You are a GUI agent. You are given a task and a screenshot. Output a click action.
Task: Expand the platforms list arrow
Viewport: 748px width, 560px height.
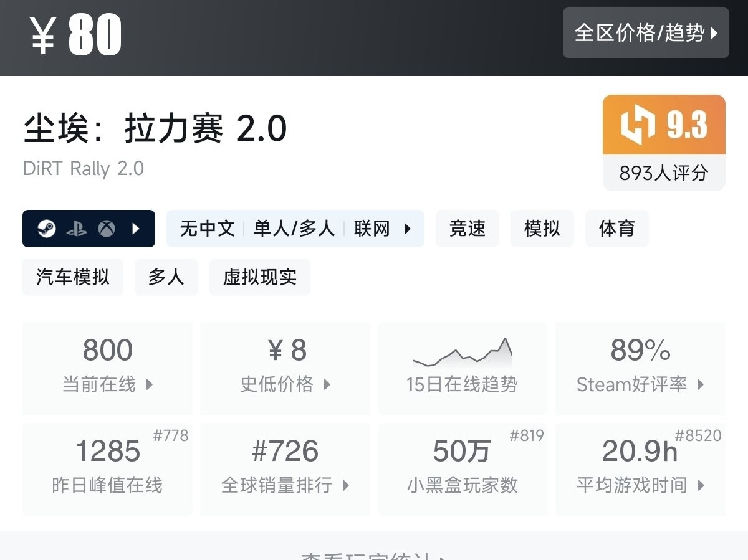137,229
